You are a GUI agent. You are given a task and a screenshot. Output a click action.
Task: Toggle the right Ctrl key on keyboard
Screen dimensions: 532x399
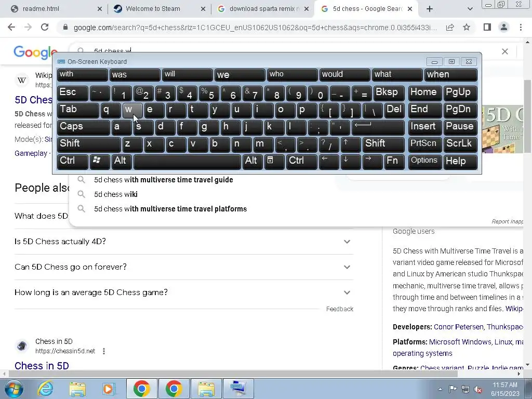pyautogui.click(x=302, y=161)
